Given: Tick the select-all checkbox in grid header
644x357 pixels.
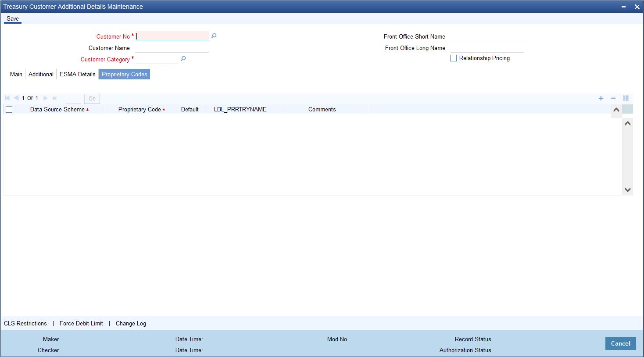Looking at the screenshot, I should point(9,110).
